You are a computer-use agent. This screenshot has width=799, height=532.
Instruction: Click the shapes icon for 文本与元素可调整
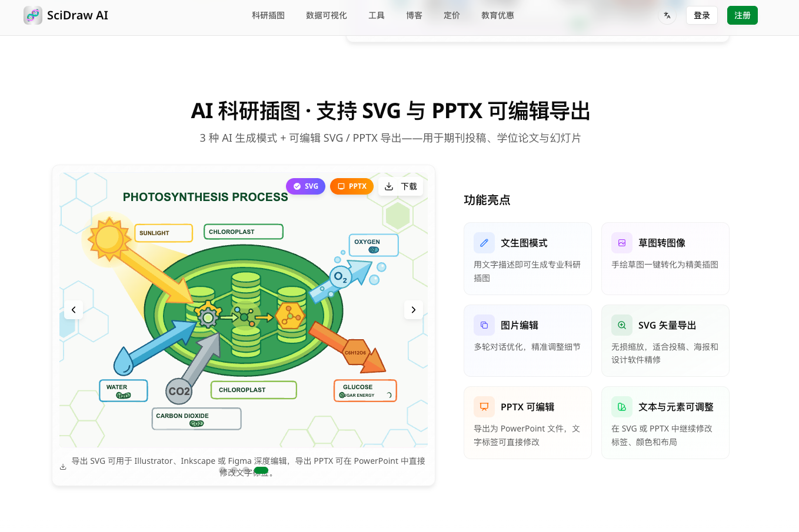622,407
